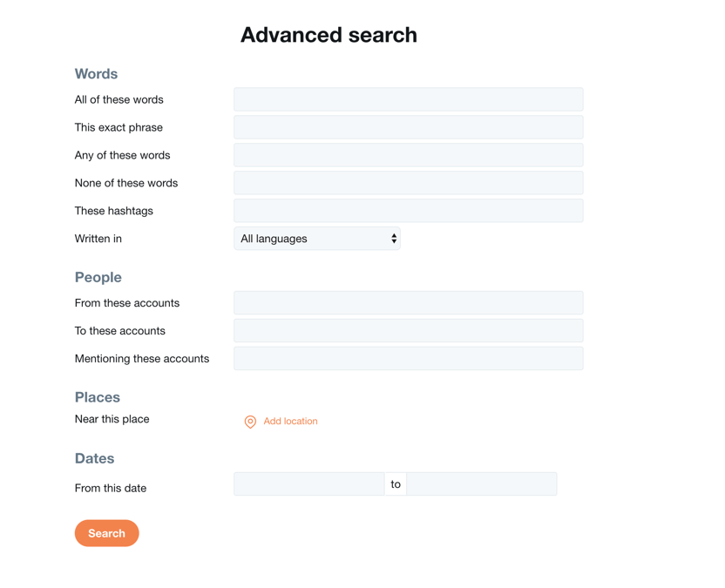Screen dimensions: 725x588
Task: Click the Advanced search title
Action: tap(329, 35)
